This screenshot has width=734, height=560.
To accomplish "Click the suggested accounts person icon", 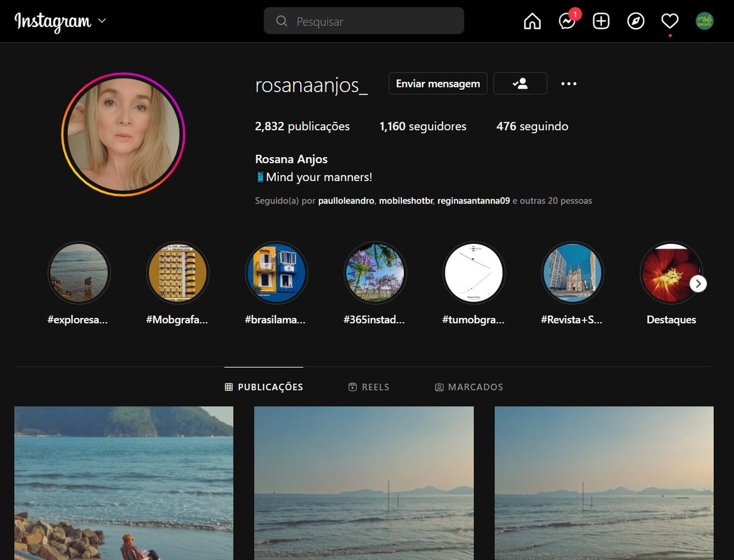I will pyautogui.click(x=520, y=83).
